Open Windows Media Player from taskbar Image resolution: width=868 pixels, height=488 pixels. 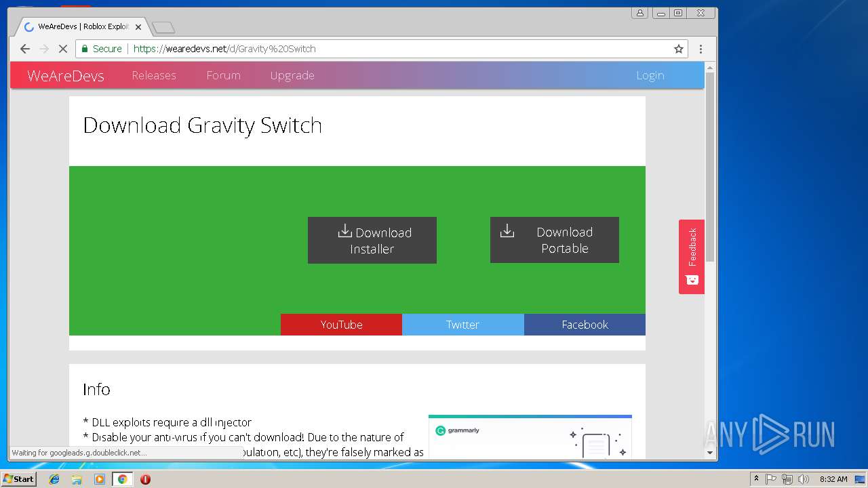(100, 479)
